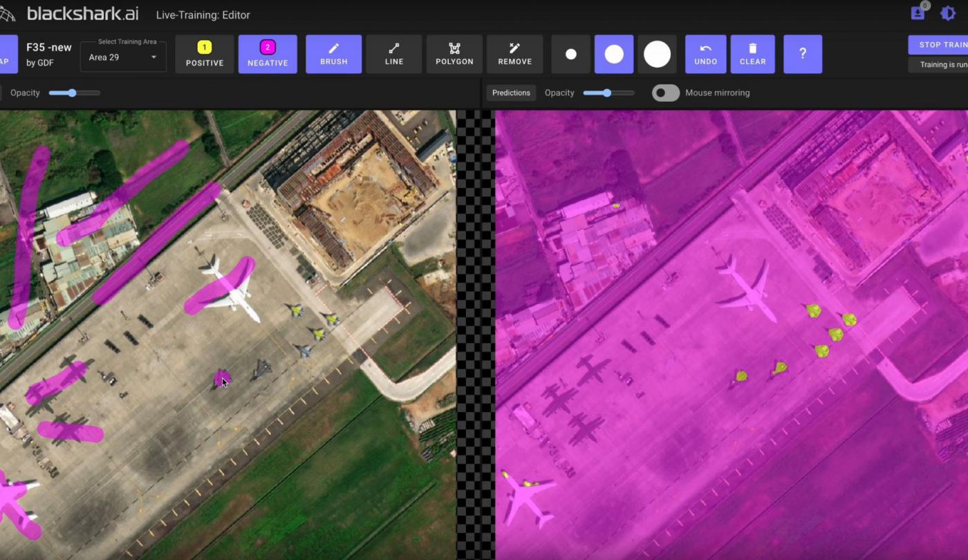This screenshot has height=560, width=968.
Task: Select the Positive label class
Action: coord(204,54)
